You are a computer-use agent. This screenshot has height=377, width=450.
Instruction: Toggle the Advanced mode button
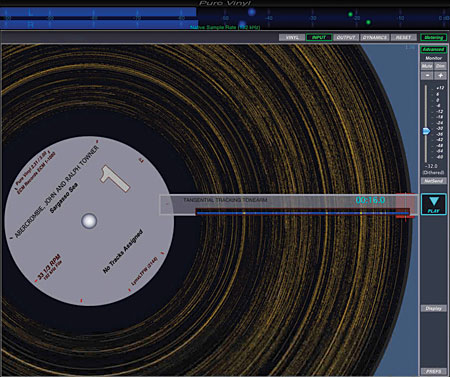coord(433,50)
